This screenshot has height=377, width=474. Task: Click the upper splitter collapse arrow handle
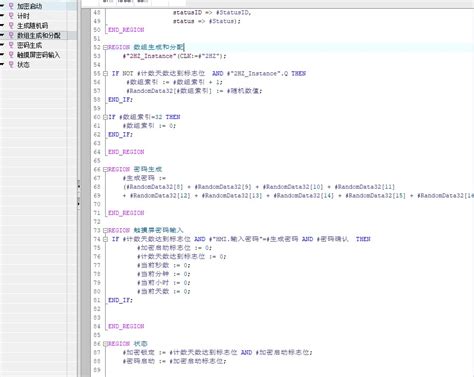79,186
